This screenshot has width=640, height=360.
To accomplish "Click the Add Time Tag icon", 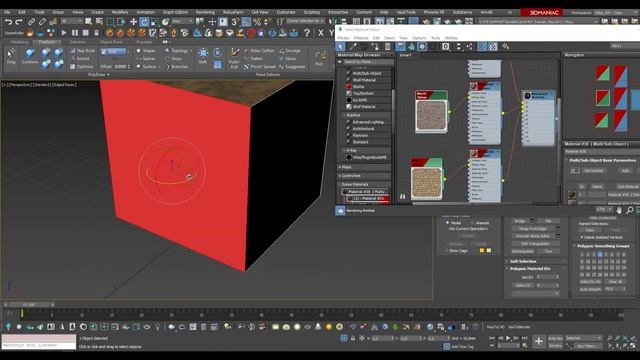I will coord(447,347).
